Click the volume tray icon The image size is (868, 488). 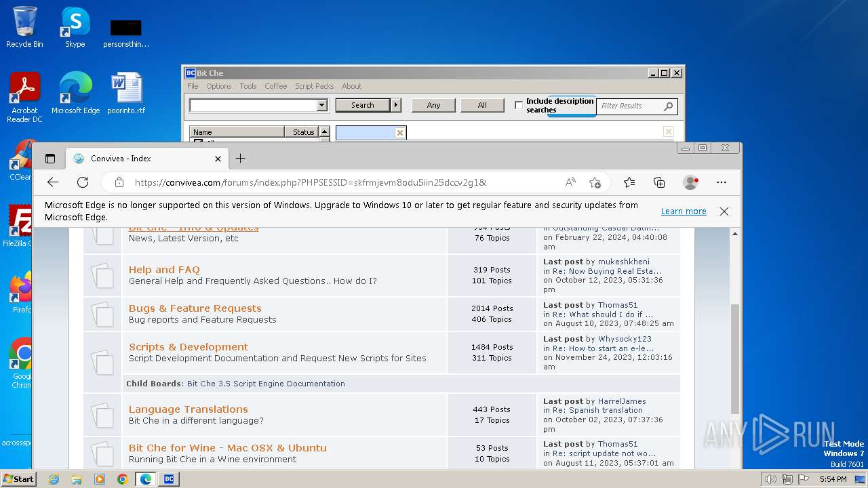[x=771, y=479]
